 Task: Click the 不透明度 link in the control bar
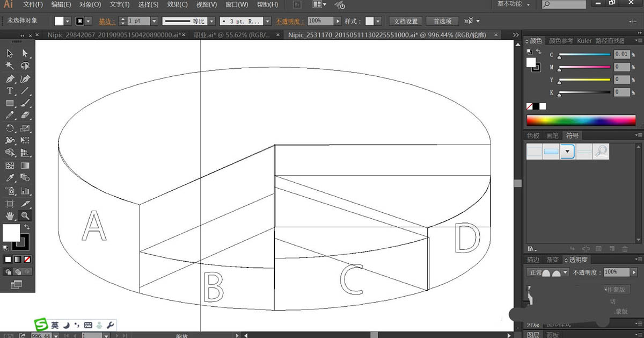[x=289, y=21]
